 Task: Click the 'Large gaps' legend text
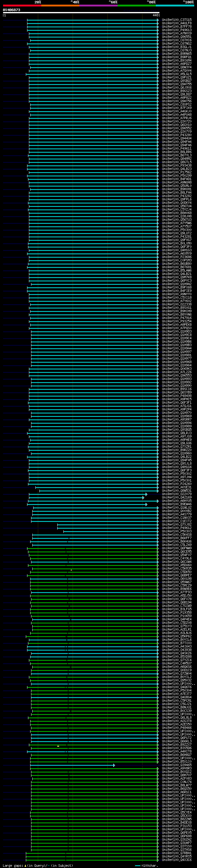(x=13, y=865)
